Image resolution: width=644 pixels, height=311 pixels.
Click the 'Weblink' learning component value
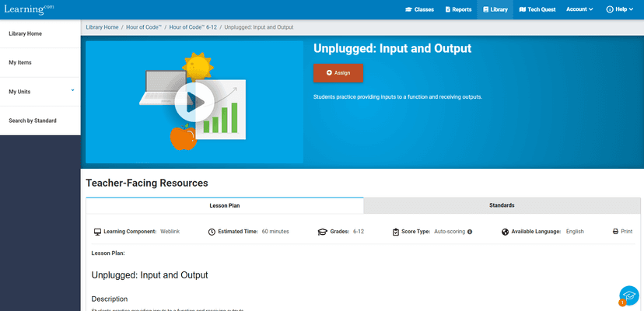coord(170,232)
